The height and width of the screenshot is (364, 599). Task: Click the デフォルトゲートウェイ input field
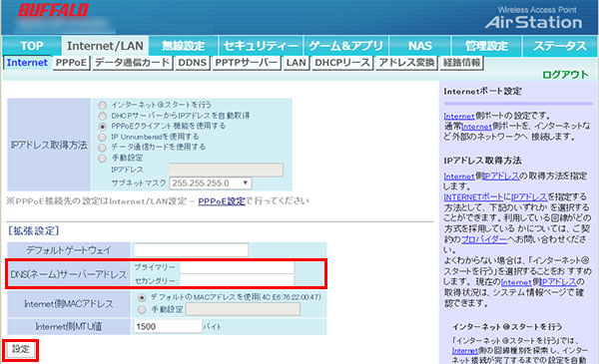191,250
